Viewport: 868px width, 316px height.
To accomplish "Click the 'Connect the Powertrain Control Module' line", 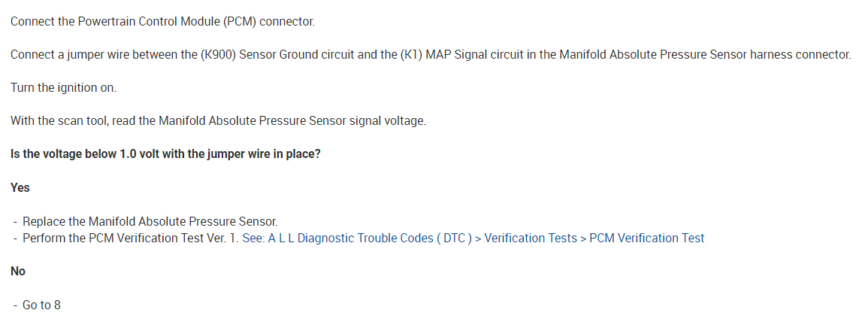I will (162, 21).
